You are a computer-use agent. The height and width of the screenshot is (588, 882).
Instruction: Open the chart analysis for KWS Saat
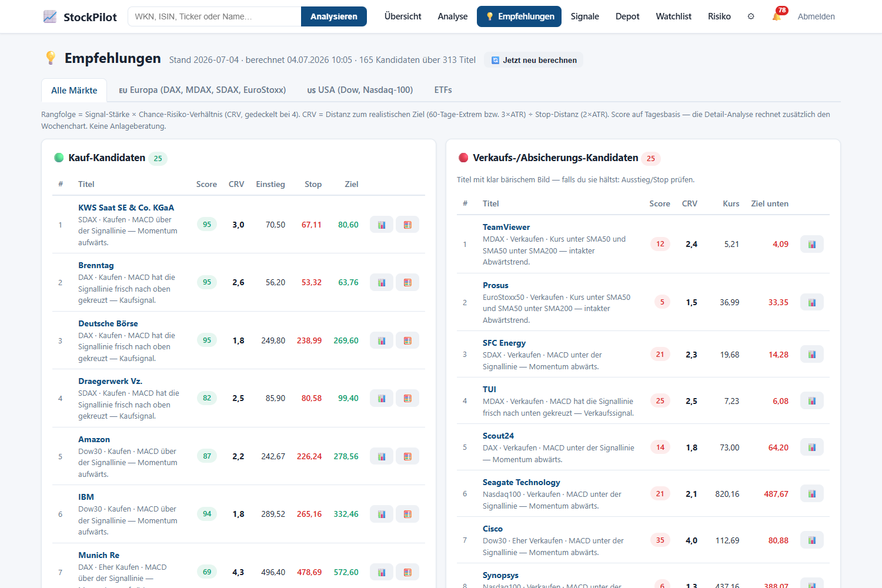click(x=382, y=225)
